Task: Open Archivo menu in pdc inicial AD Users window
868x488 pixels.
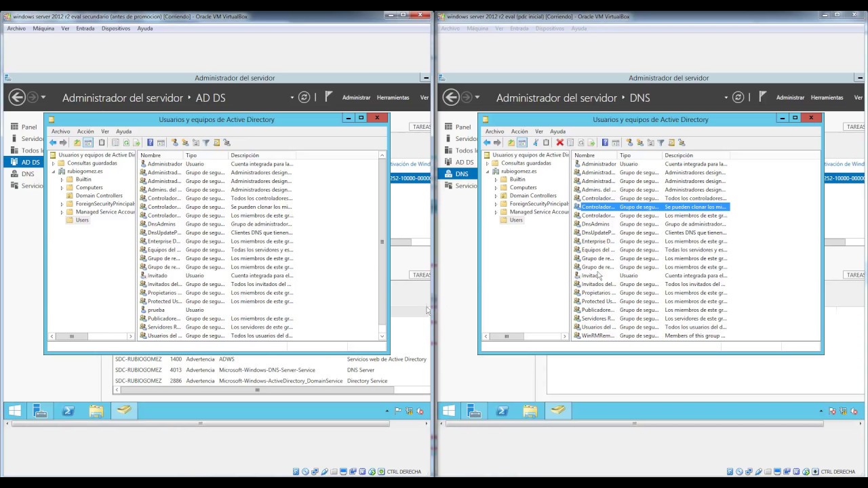Action: (x=494, y=131)
